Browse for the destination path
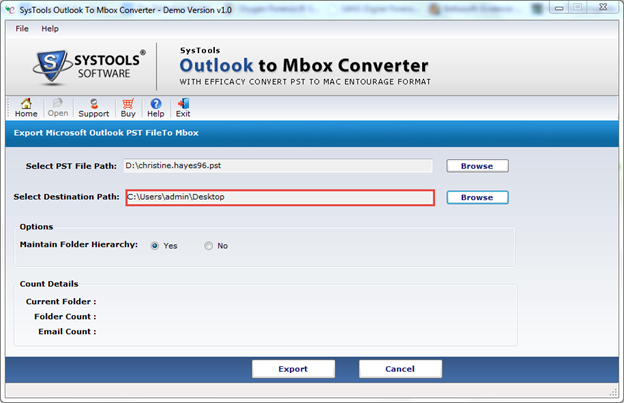 coord(477,197)
